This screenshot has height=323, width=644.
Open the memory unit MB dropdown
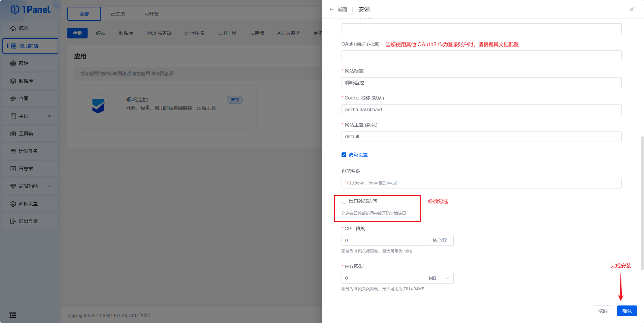[x=439, y=278]
